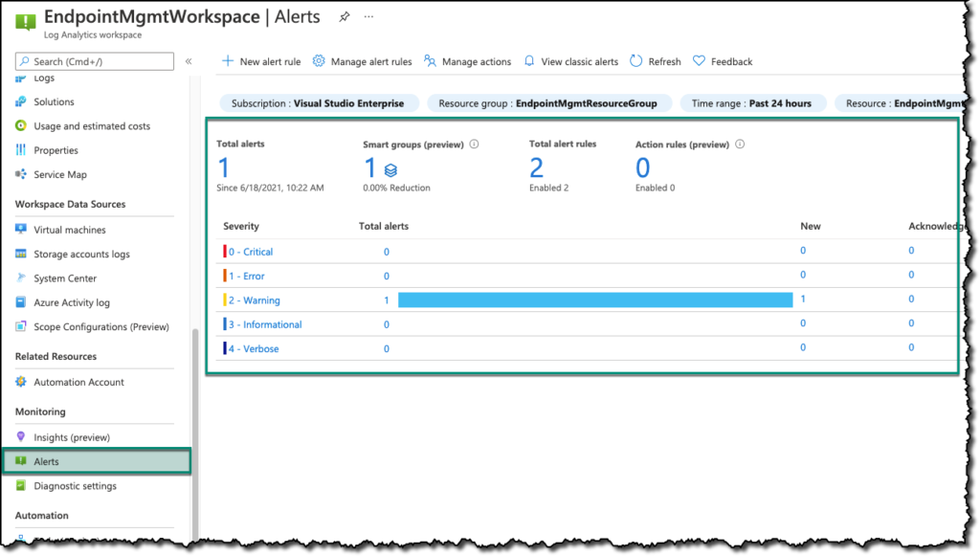980x556 pixels.
Task: Change the Subscription filter
Action: [x=318, y=103]
